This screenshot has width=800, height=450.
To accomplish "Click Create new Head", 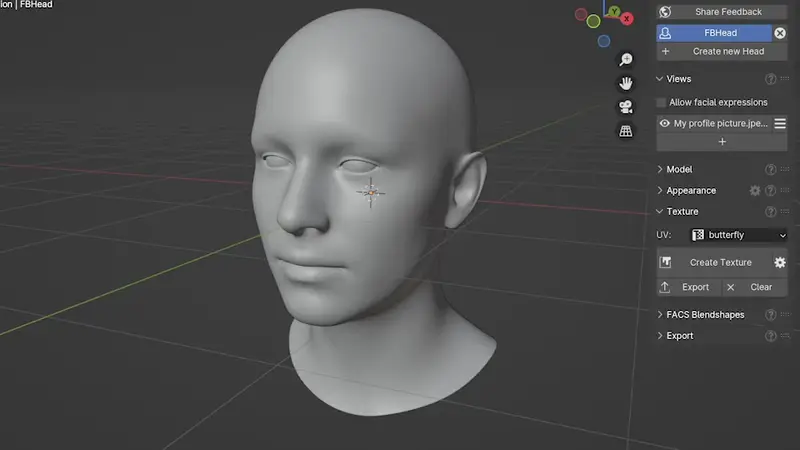I will 721,52.
